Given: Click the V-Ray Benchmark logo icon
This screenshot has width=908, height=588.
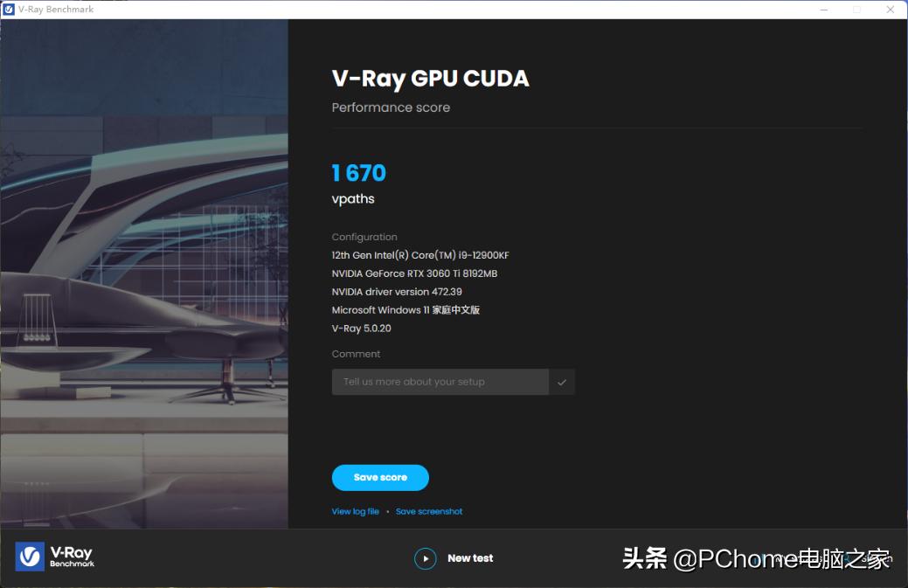Looking at the screenshot, I should [30, 557].
